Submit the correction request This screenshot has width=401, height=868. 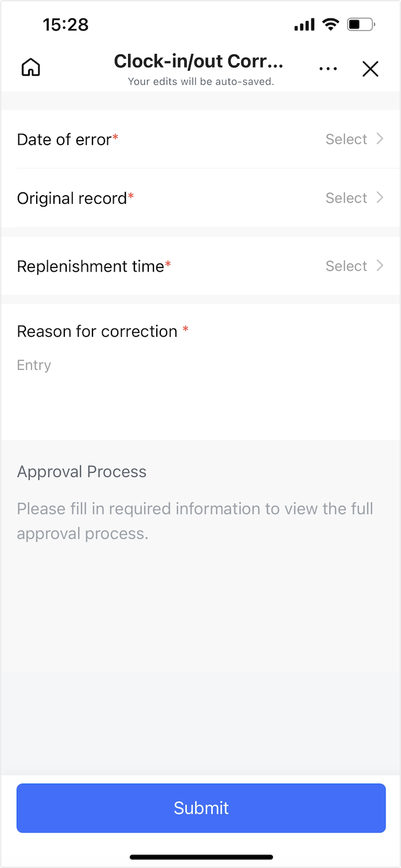click(200, 808)
